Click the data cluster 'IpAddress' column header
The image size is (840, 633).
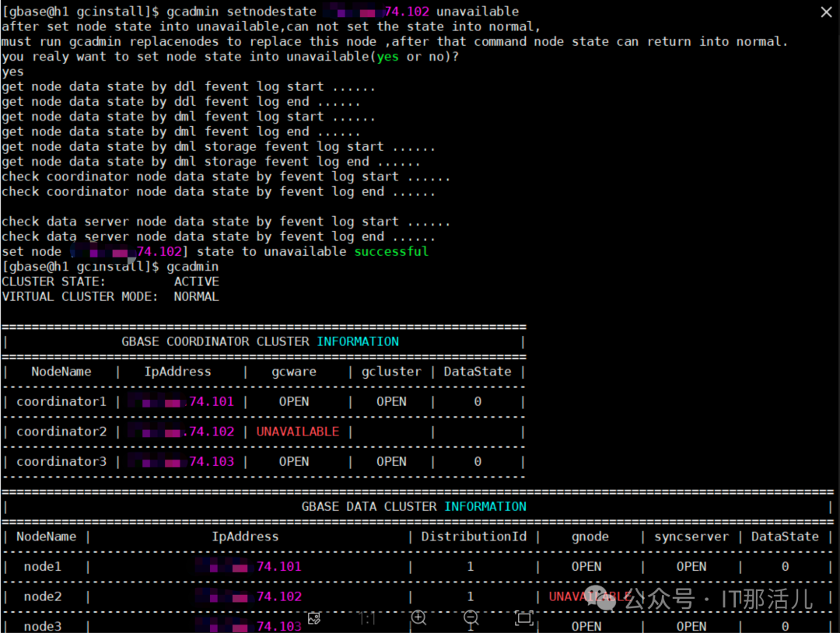point(245,537)
